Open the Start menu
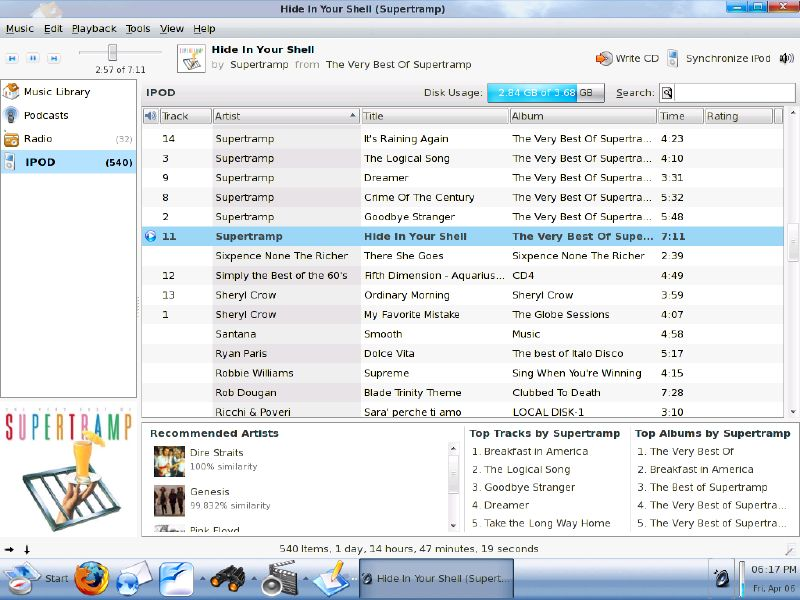Viewport: 800px width, 600px height. coord(36,578)
